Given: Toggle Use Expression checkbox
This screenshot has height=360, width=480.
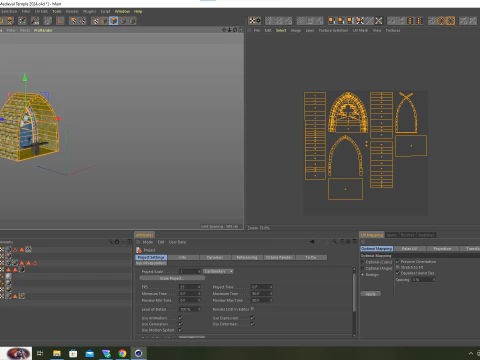Looking at the screenshot, I should click(252, 318).
